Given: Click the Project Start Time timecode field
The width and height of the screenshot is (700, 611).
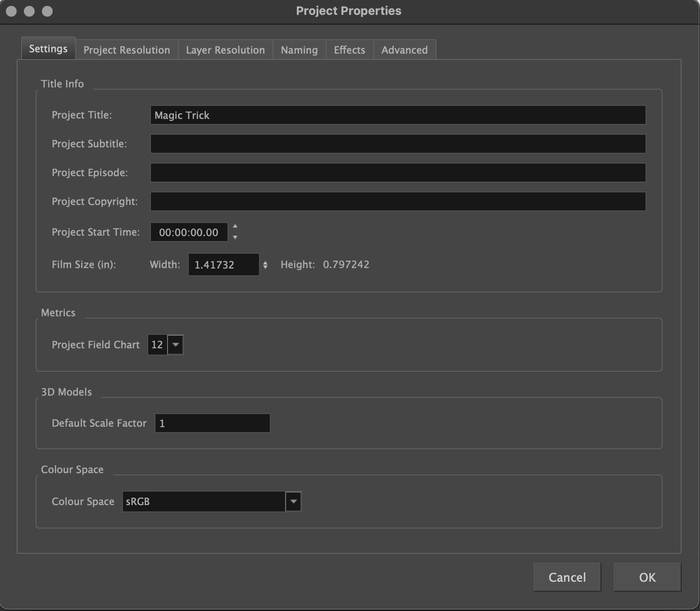Looking at the screenshot, I should [x=189, y=233].
